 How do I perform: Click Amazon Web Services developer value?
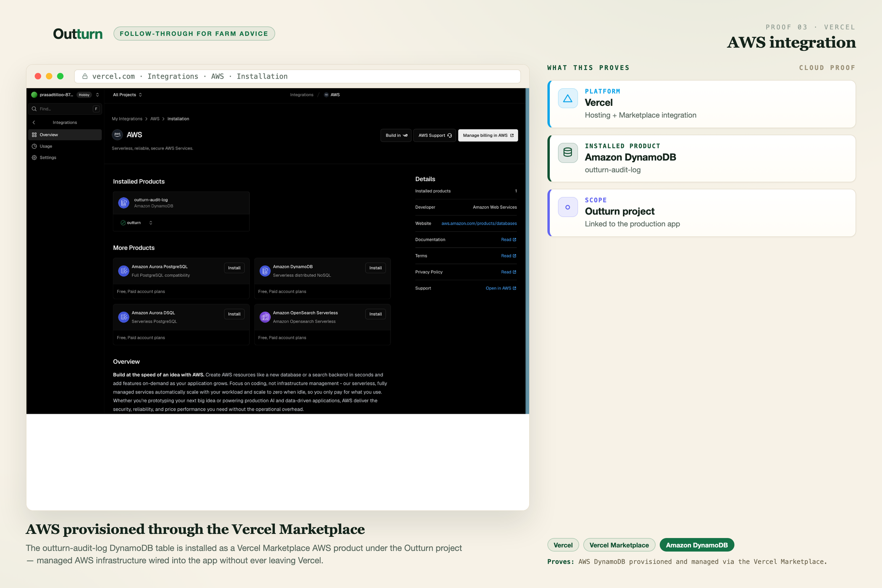pos(495,207)
